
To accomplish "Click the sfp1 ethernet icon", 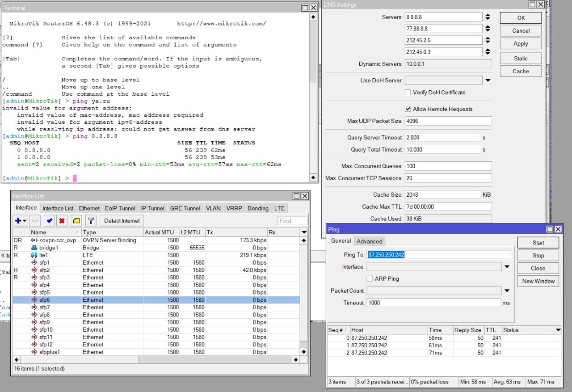I will pos(34,263).
